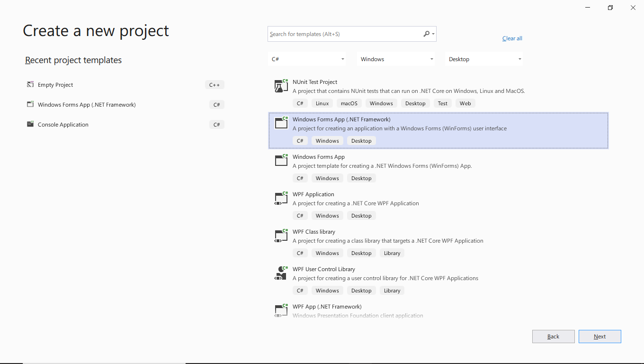Choose Windows Forms App (.NET Framework) from recent templates
644x364 pixels.
pos(87,105)
